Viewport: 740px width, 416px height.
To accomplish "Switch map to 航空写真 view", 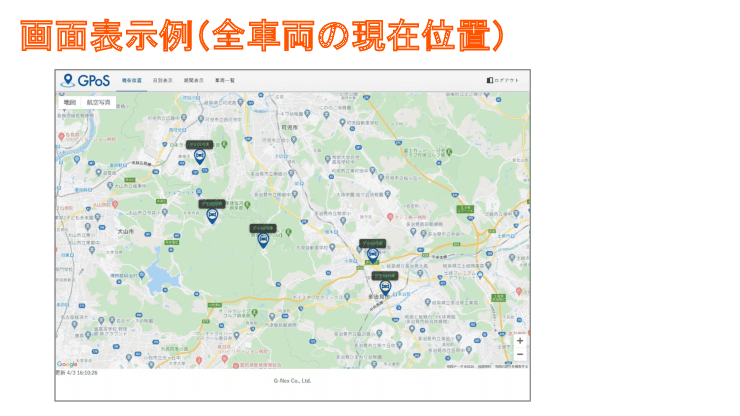I will pos(98,102).
